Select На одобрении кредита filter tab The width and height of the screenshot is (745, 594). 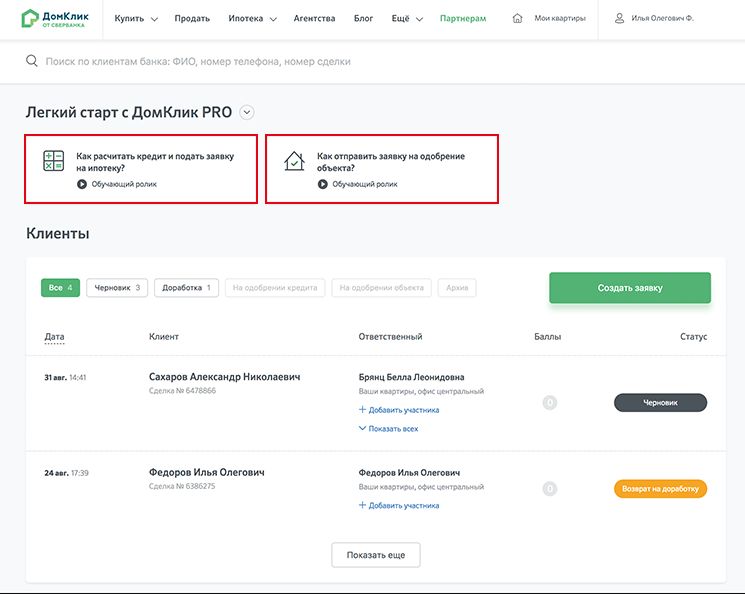point(275,287)
